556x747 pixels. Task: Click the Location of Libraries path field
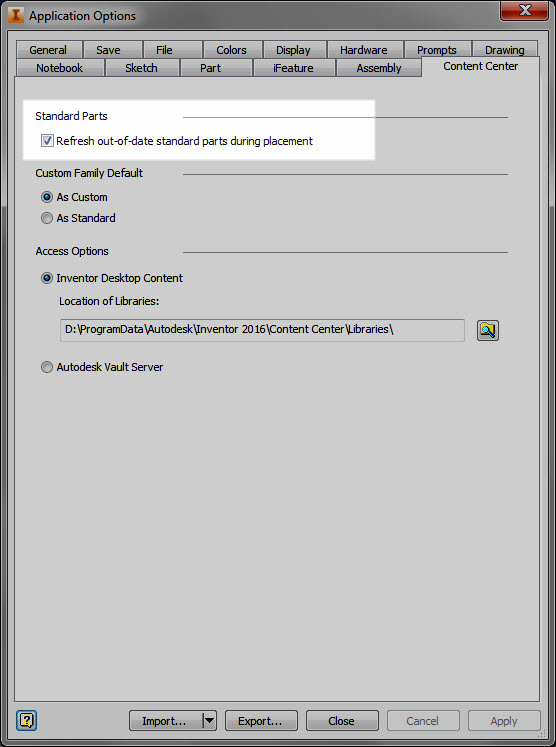coord(262,330)
